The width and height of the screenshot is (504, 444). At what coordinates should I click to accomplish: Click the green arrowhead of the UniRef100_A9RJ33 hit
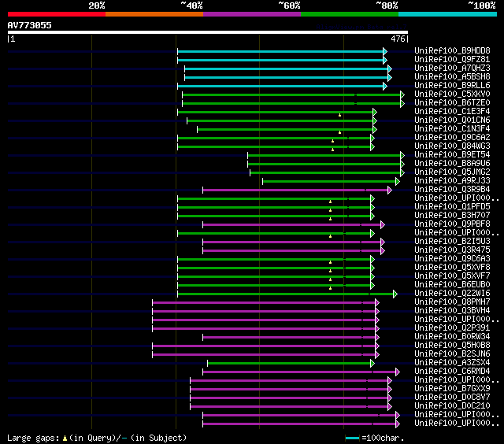coord(398,182)
